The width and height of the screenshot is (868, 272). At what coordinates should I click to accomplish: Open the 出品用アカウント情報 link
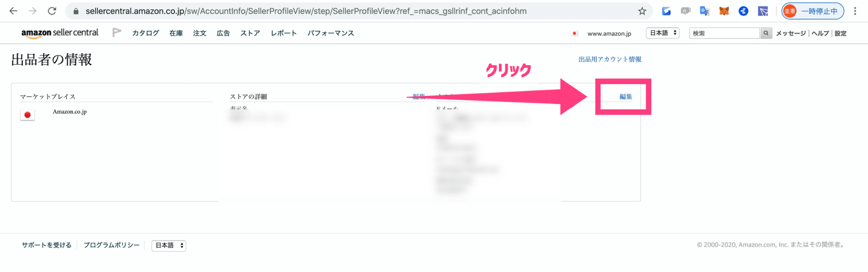(610, 59)
